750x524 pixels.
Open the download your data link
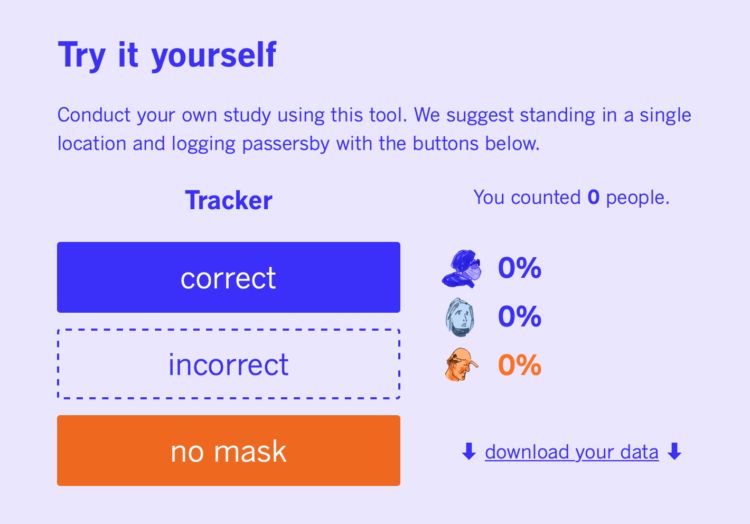[572, 452]
